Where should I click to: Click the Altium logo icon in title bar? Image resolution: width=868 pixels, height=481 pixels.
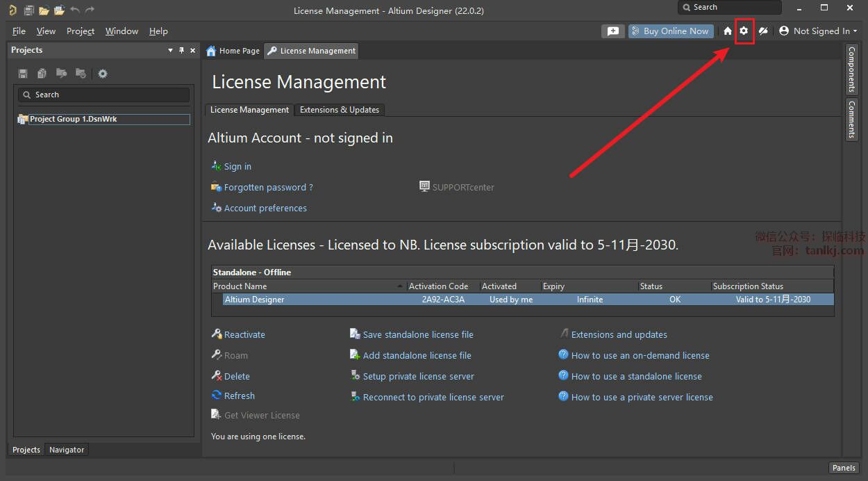(x=12, y=10)
